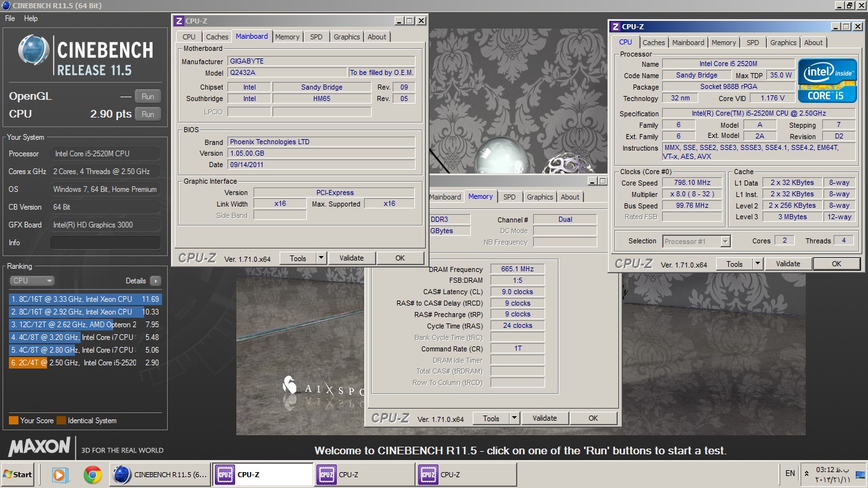Click the DRAM Frequency 665.1 MHz value
Viewport: 868px width, 488px height.
point(517,269)
